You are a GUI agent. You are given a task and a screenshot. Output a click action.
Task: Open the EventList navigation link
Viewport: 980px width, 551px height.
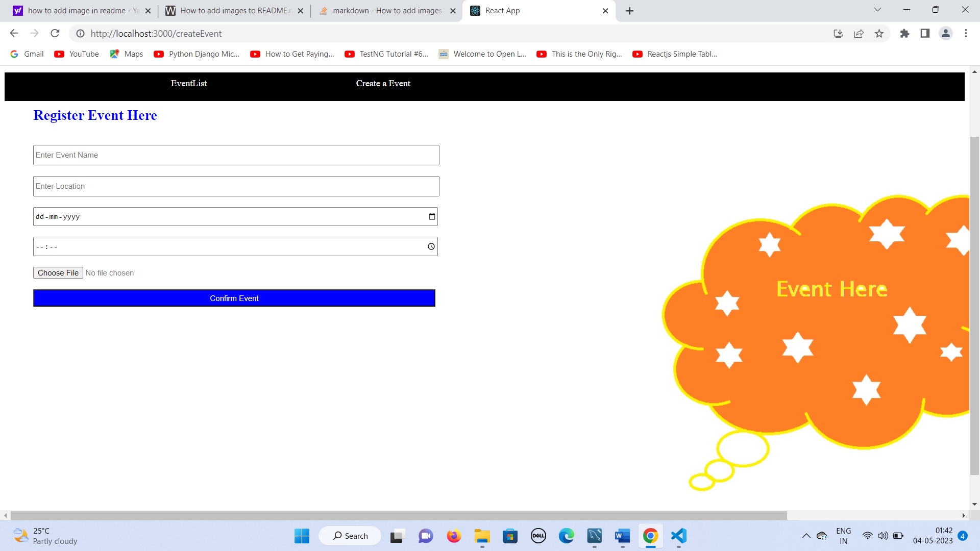189,83
